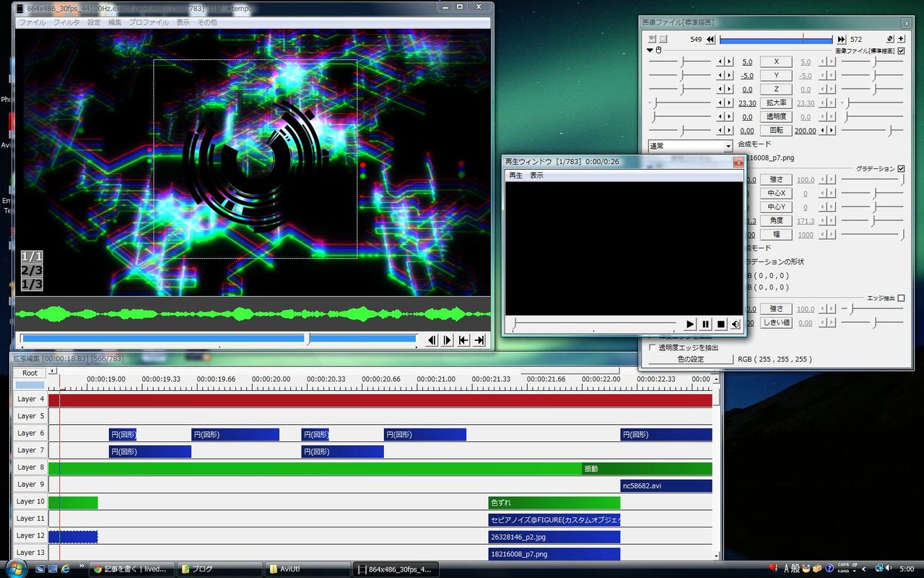Image resolution: width=924 pixels, height=578 pixels.
Task: Click the 角度 gradient parameter button
Action: click(x=776, y=221)
